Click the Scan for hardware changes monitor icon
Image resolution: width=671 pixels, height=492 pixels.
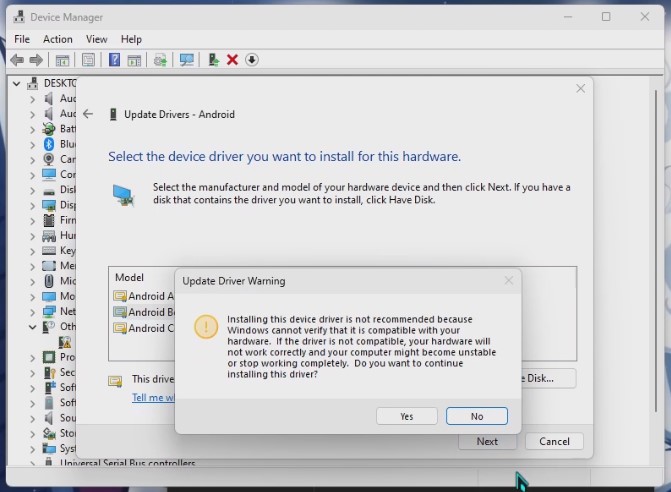click(x=186, y=60)
